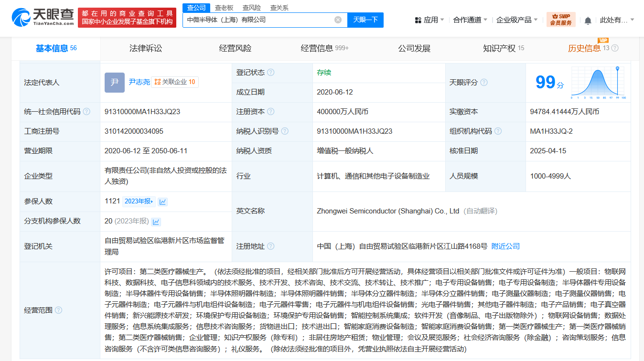The height and width of the screenshot is (361, 644).
Task: Click the establishment date 2020-06-12
Action: (x=335, y=92)
